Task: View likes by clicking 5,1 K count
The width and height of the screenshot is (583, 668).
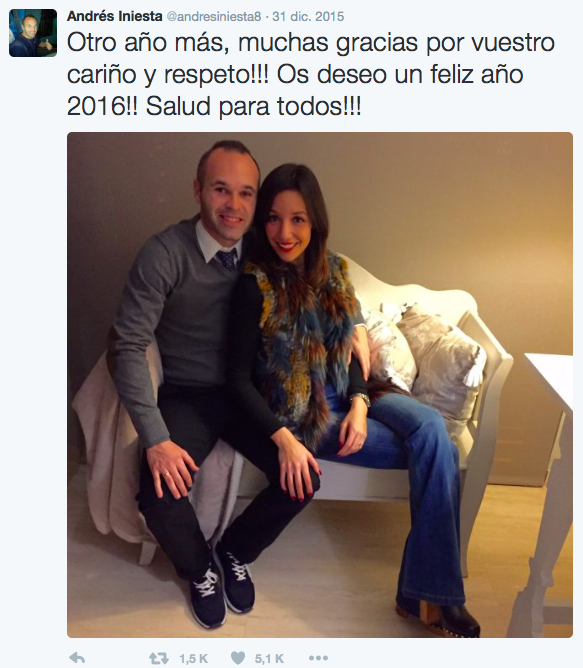Action: point(269,659)
